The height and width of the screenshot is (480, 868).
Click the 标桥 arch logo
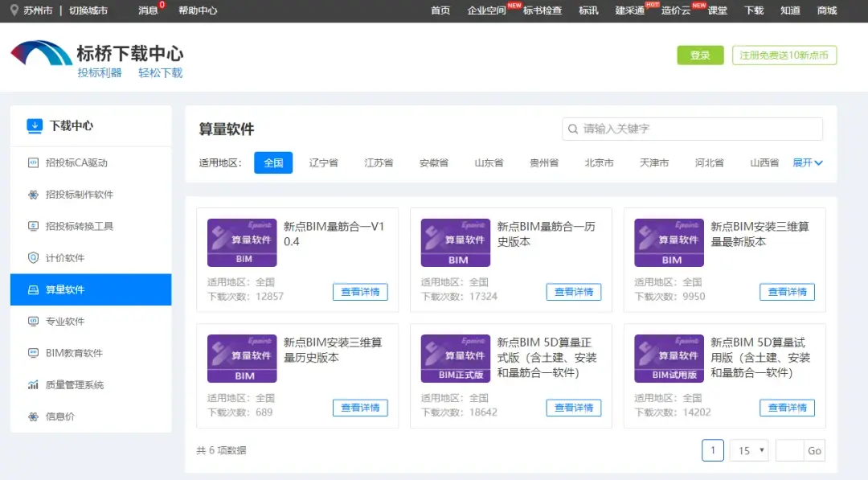[x=42, y=54]
